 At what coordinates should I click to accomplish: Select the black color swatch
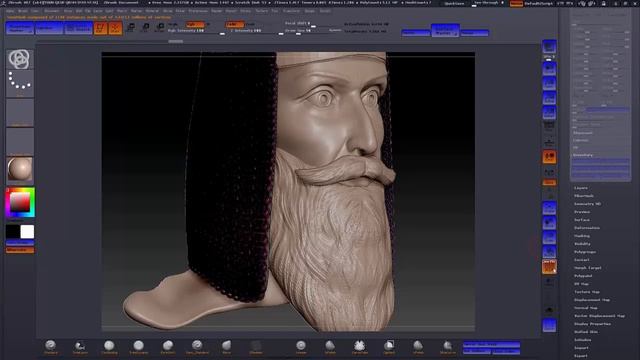pyautogui.click(x=13, y=231)
